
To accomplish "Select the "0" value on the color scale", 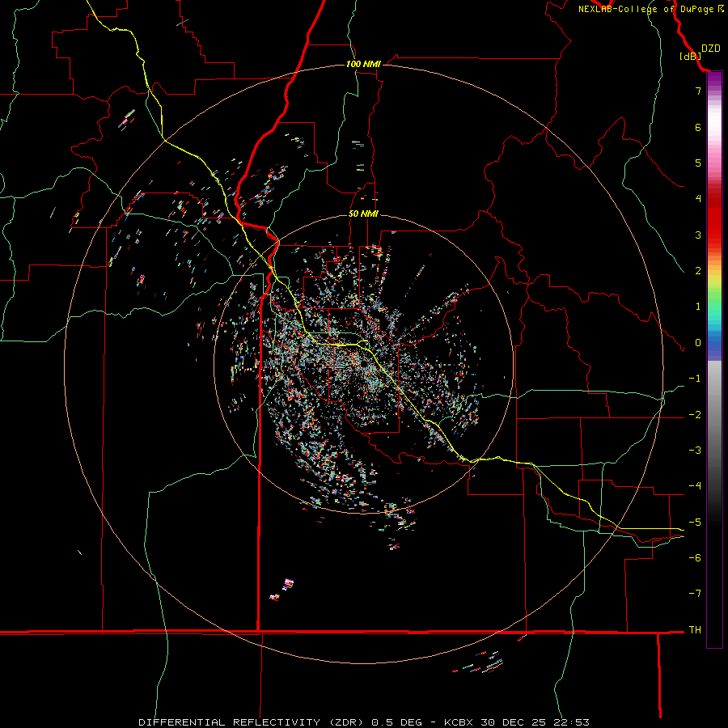I will [x=698, y=343].
